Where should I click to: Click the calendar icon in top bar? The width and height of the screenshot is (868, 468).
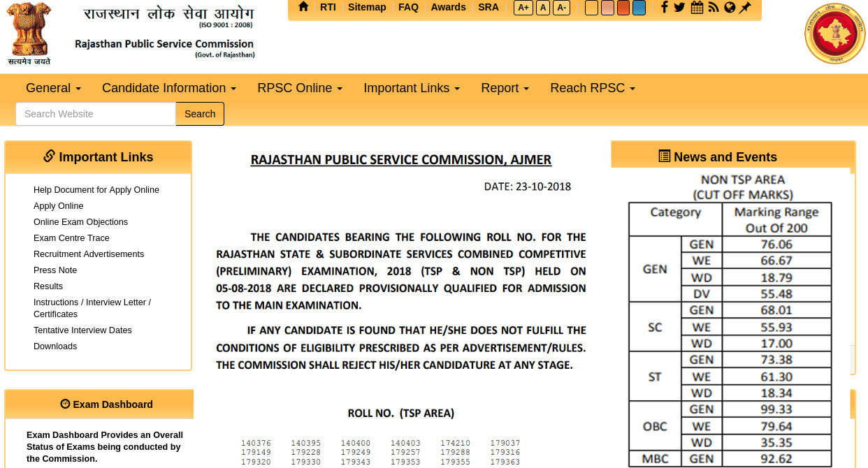pos(697,8)
